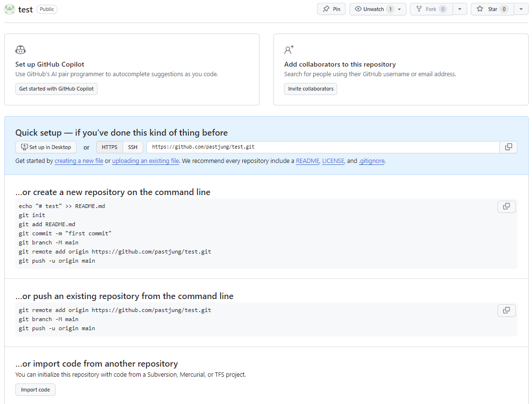Click Invite collaborators button
This screenshot has width=532, height=404.
(310, 89)
